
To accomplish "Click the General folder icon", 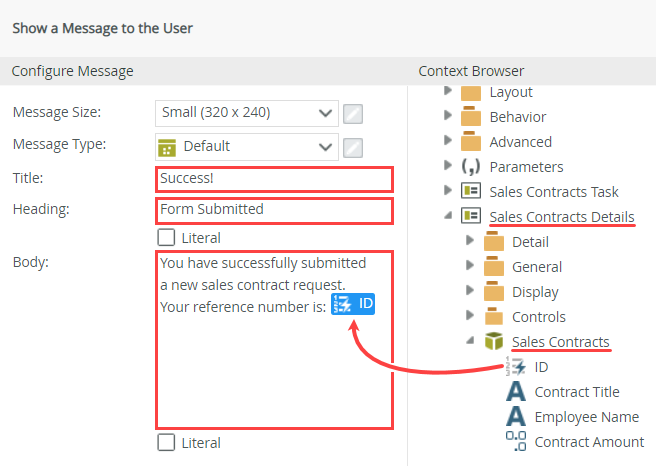I will [x=494, y=266].
